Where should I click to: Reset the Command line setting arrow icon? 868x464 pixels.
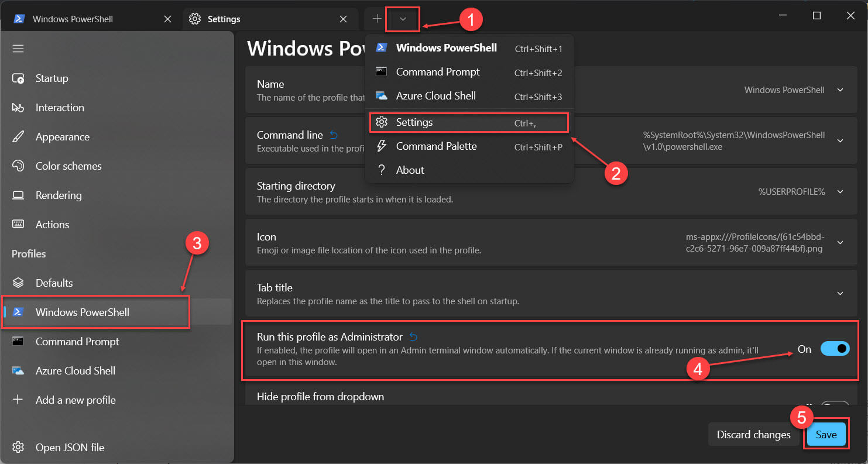click(x=334, y=135)
